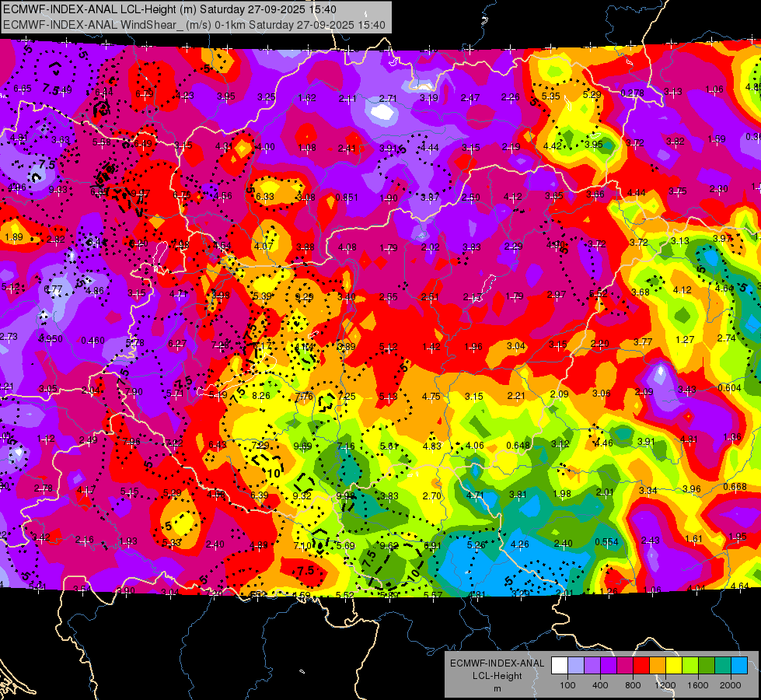This screenshot has width=761, height=700.
Task: Click the wind shear value 0.460
Action: tap(93, 340)
